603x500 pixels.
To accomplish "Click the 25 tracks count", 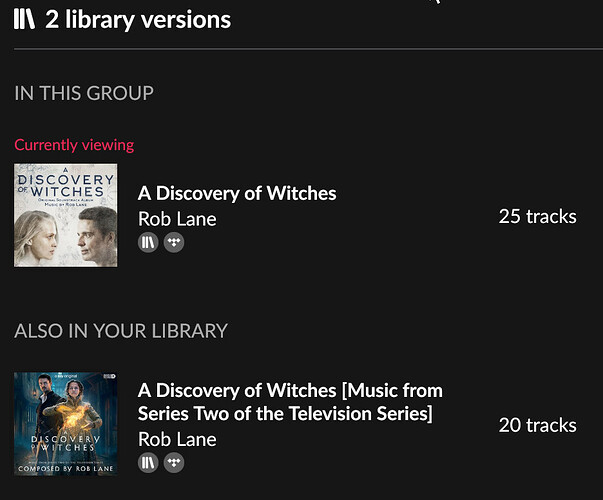I will click(x=537, y=216).
